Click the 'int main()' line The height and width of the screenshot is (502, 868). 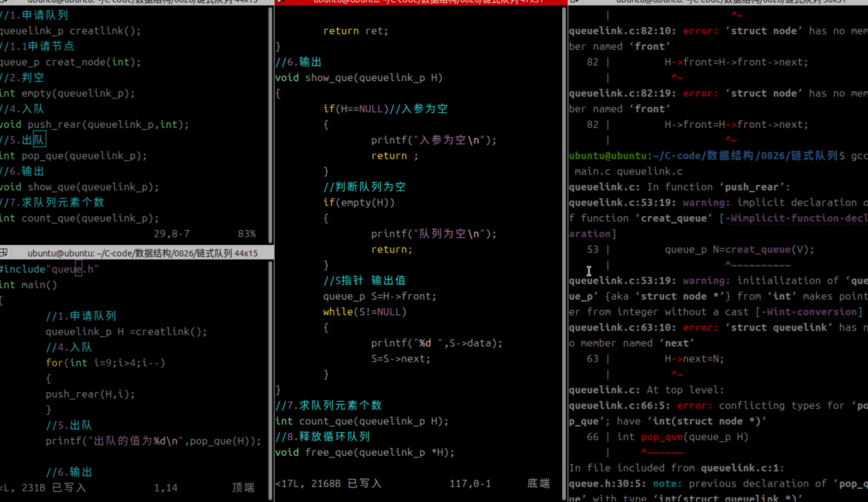click(x=29, y=285)
